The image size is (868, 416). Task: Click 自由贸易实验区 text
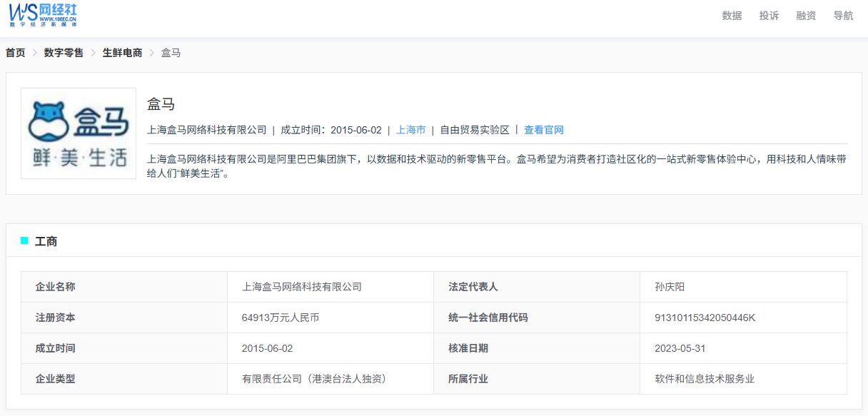pyautogui.click(x=475, y=130)
